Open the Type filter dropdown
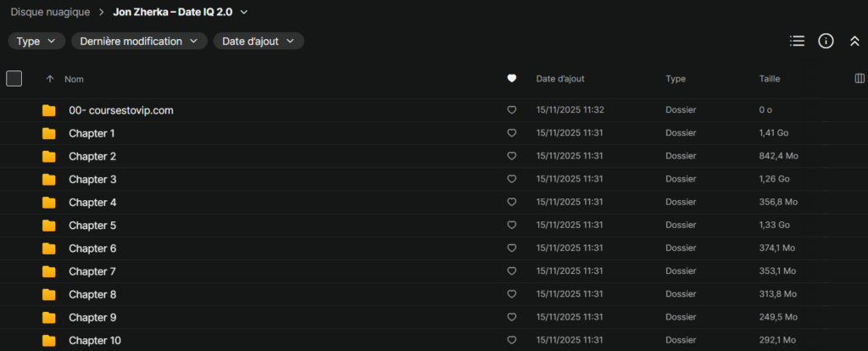Image resolution: width=868 pixels, height=351 pixels. click(x=36, y=41)
